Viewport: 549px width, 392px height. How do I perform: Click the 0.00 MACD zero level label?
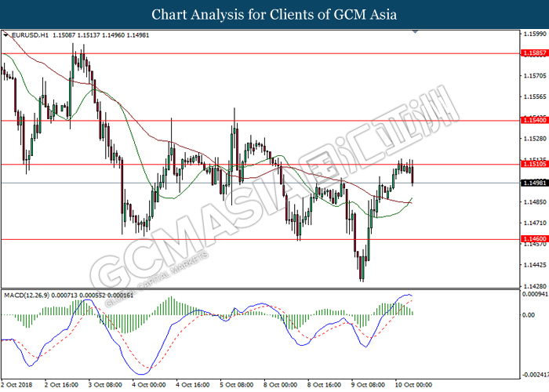point(529,315)
